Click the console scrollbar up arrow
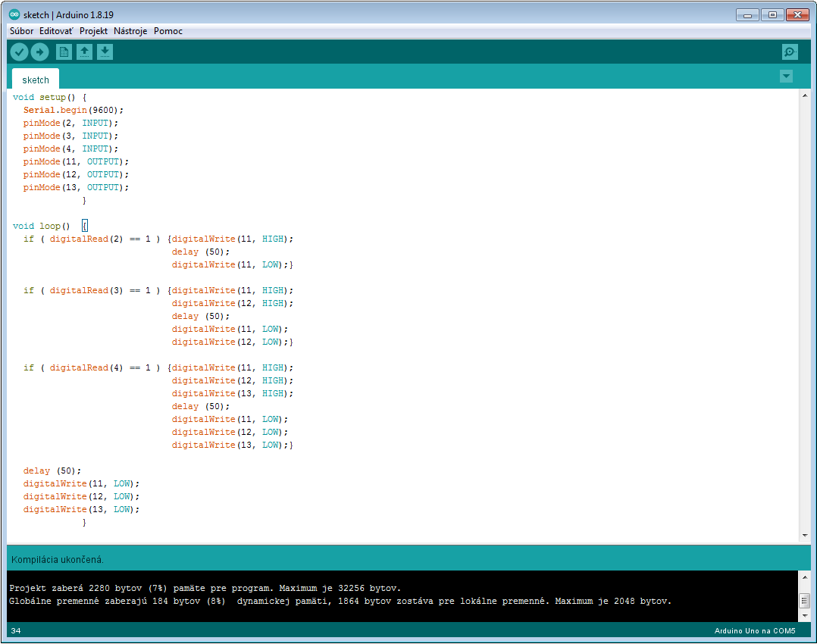Image resolution: width=817 pixels, height=644 pixels. coord(805,577)
